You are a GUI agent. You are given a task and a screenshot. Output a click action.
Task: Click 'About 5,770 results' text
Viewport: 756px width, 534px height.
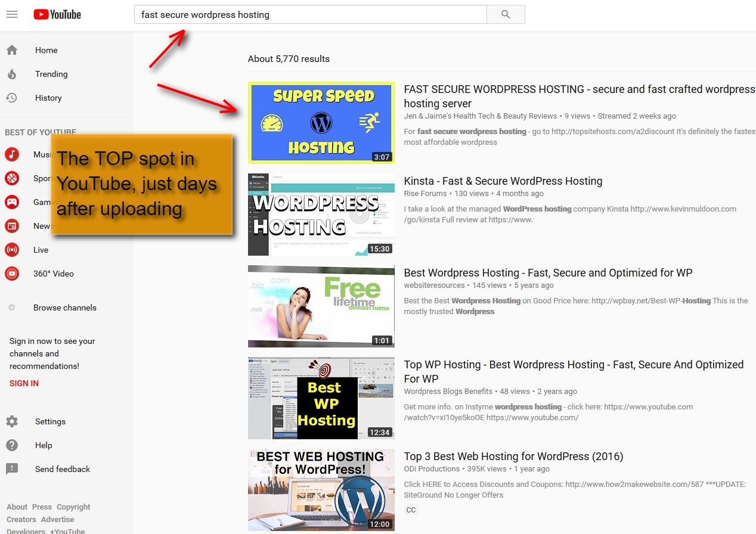click(x=289, y=59)
